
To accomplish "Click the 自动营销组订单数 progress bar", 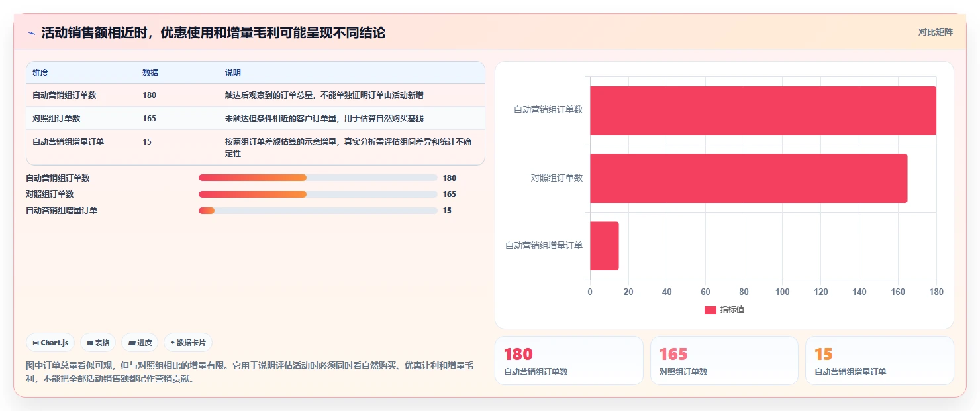I will (x=318, y=178).
